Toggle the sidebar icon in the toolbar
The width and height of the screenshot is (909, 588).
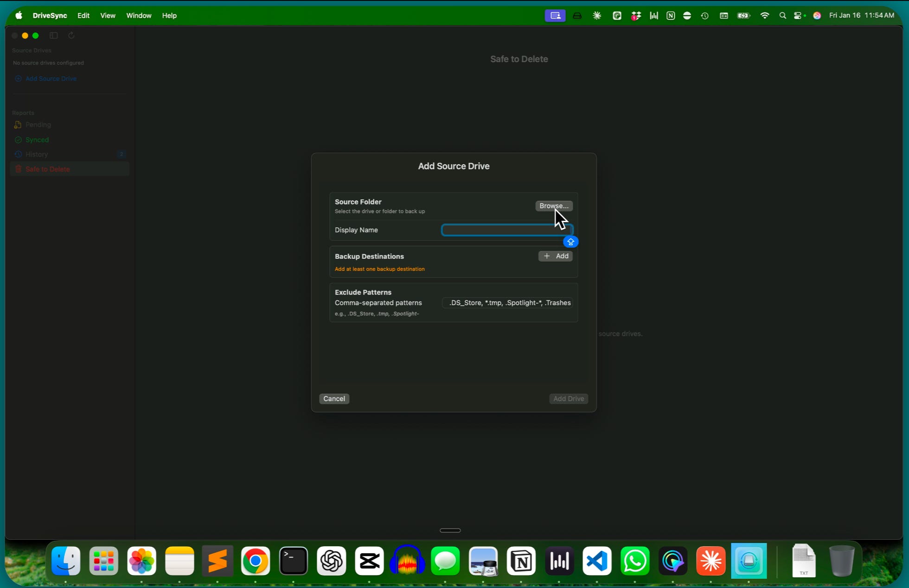[x=54, y=36]
